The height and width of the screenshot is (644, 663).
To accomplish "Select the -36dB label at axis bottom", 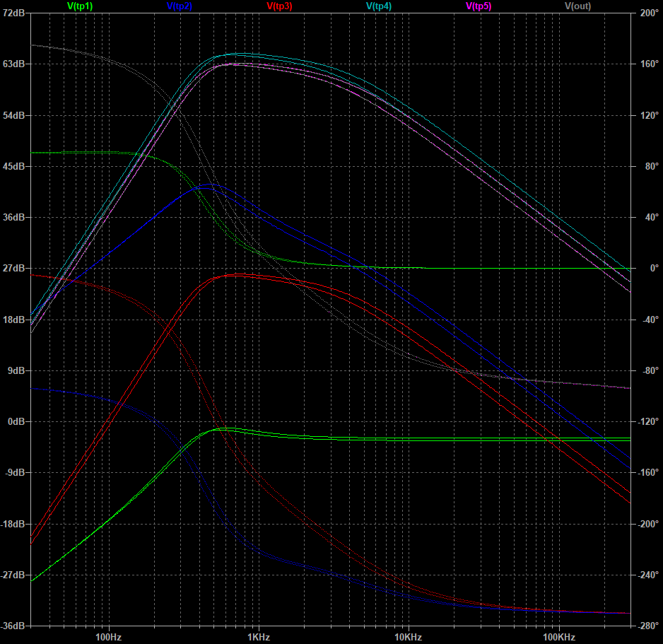I will 13,626.
